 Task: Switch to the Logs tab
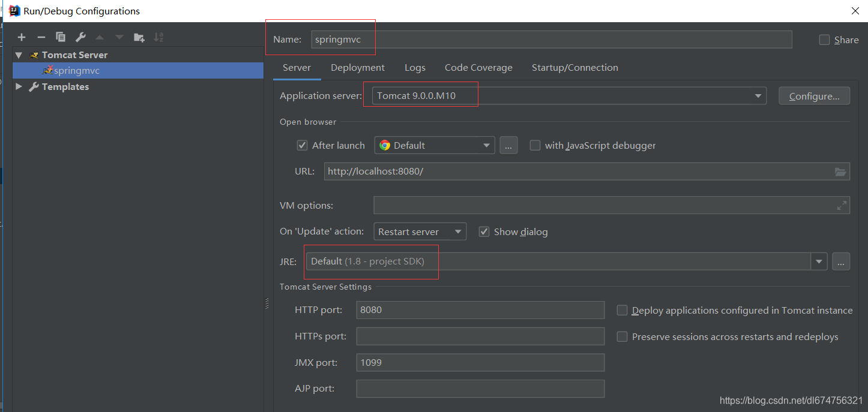tap(415, 68)
